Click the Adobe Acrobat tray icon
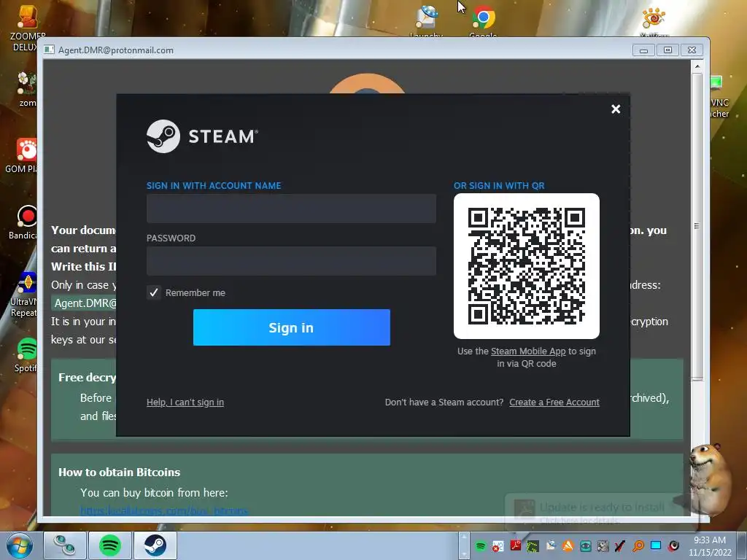This screenshot has height=560, width=747. [516, 545]
